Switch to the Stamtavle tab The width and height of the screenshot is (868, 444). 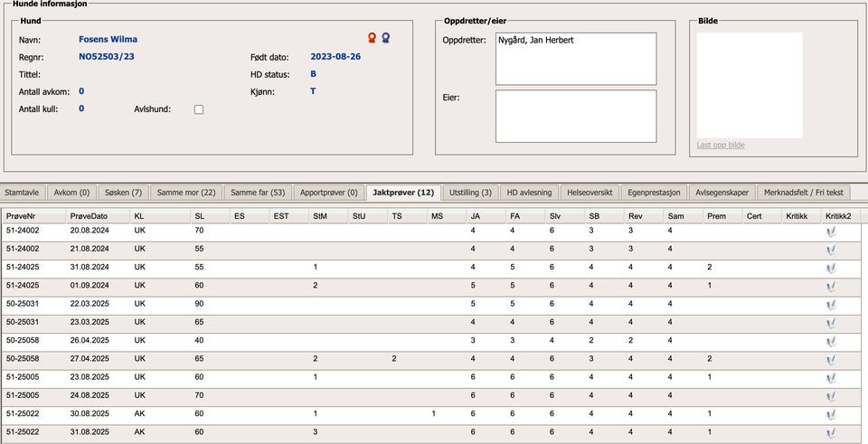click(22, 193)
